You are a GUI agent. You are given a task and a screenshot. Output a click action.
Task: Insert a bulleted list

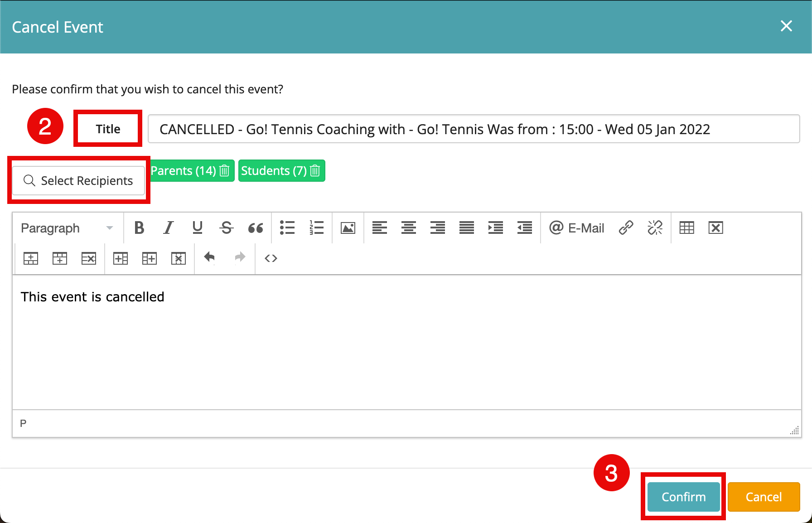pos(287,228)
